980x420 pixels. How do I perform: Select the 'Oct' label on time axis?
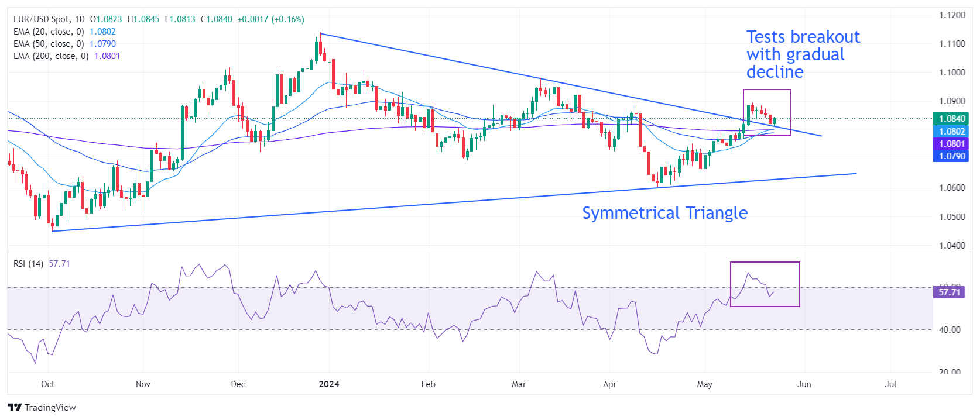(48, 384)
